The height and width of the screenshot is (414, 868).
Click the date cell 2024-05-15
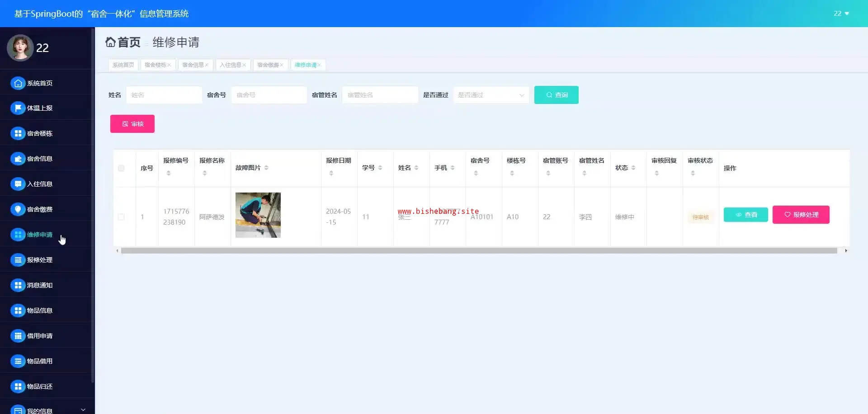(339, 217)
